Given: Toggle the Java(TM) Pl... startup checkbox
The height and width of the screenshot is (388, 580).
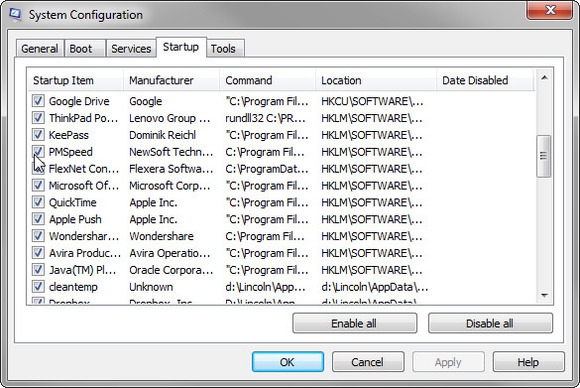Looking at the screenshot, I should pos(38,270).
